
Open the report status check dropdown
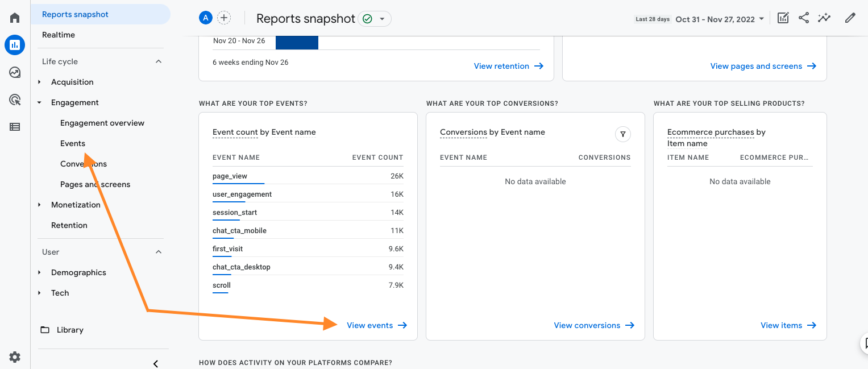(x=375, y=19)
